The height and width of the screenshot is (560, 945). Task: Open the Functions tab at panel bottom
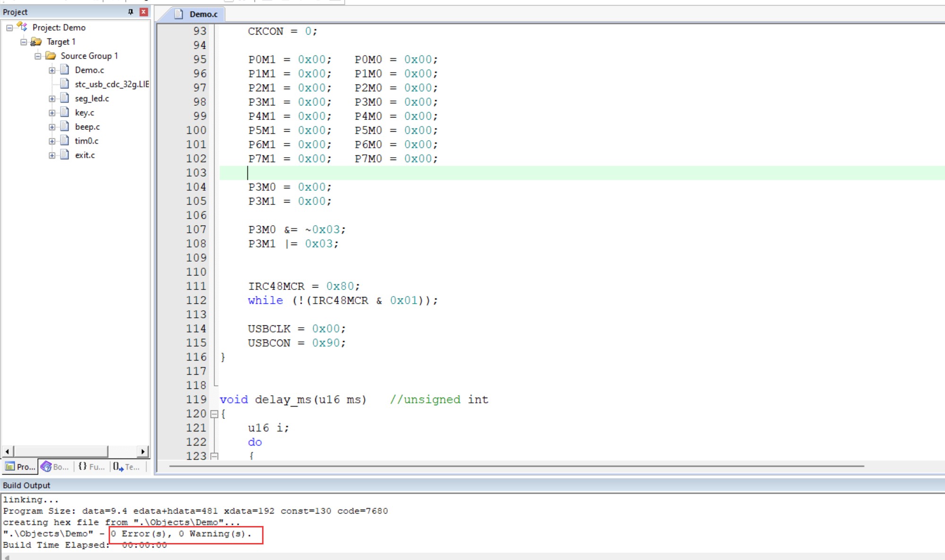point(92,467)
